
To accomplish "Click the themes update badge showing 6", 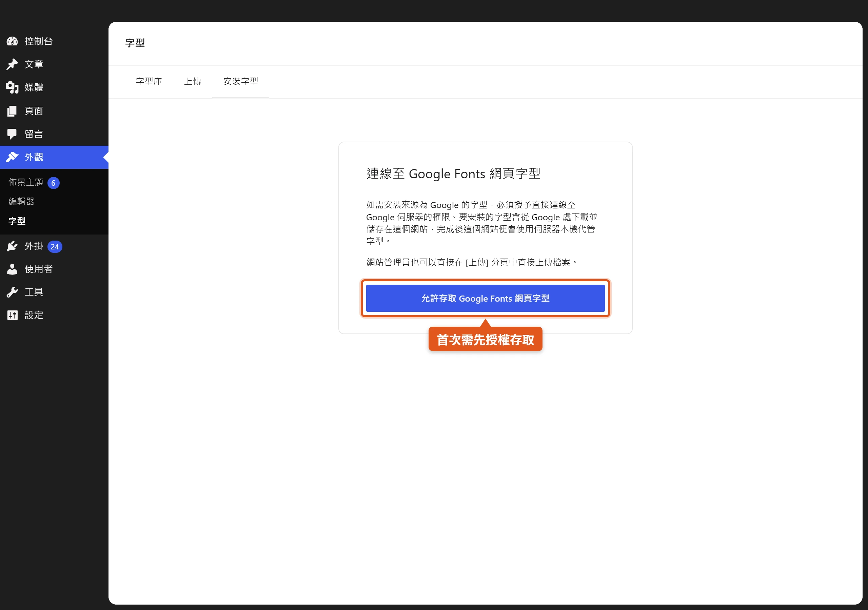I will [53, 183].
